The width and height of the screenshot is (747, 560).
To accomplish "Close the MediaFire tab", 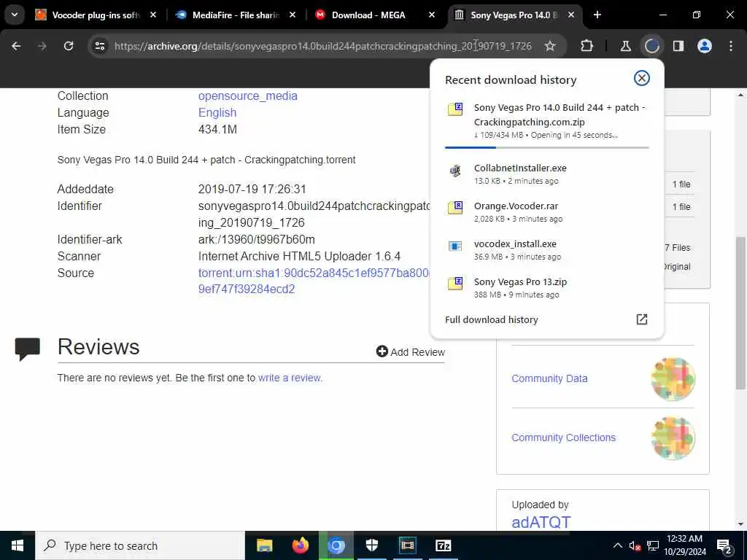I will 293,15.
